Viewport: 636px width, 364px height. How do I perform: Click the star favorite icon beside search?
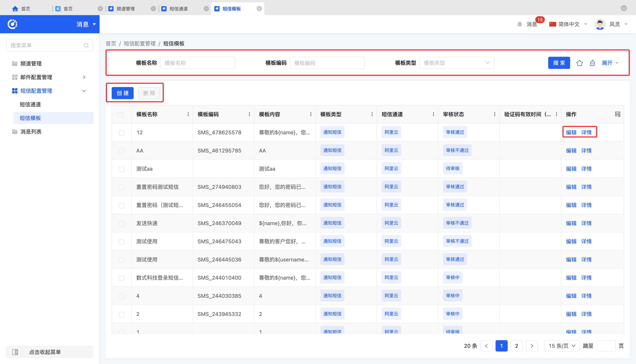coord(579,63)
